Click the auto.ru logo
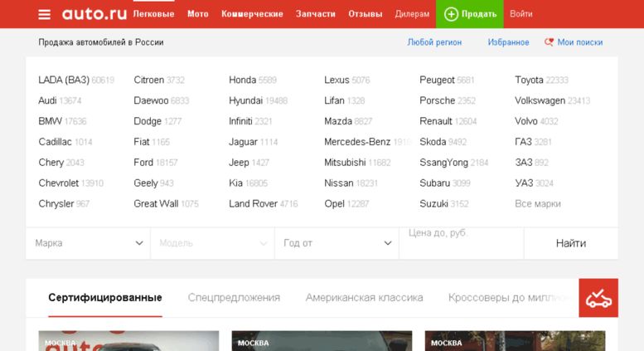 pos(94,14)
